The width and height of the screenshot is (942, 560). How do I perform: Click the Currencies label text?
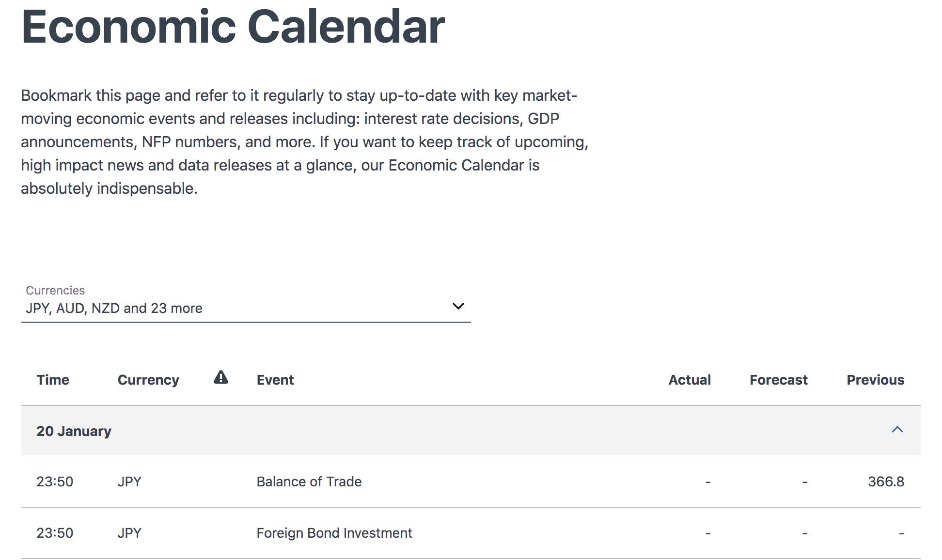(55, 290)
